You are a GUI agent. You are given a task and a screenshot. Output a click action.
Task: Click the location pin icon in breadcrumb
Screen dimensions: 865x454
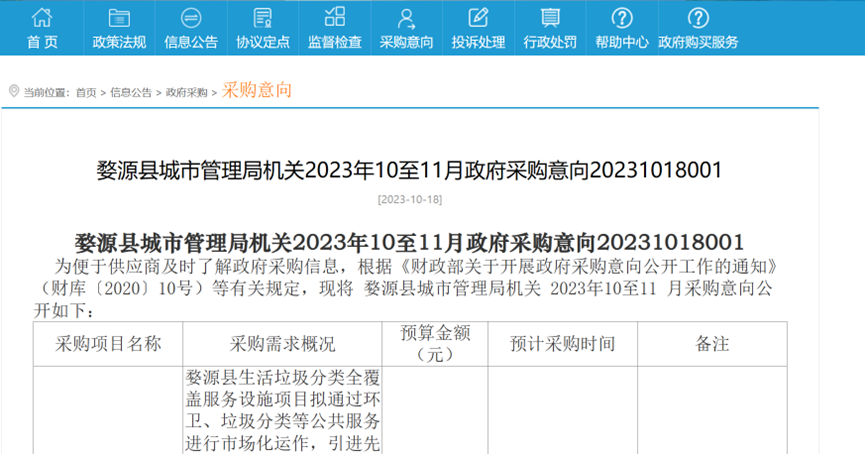click(x=14, y=91)
